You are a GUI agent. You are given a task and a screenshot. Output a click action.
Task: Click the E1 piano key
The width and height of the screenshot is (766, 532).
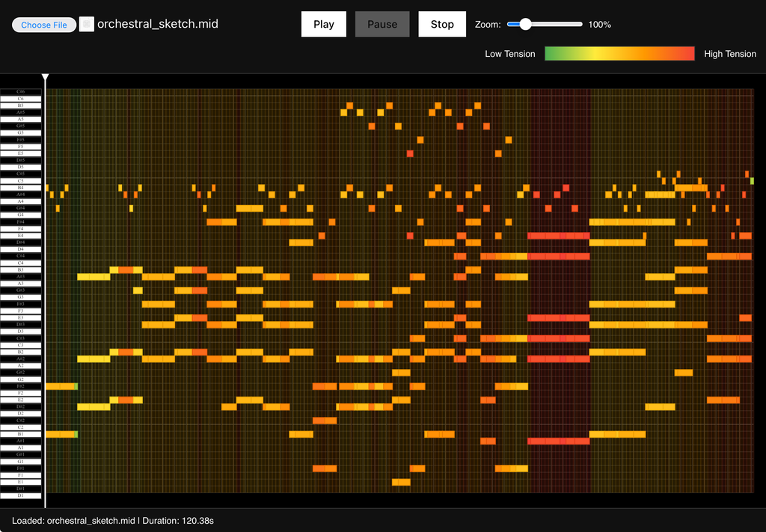tap(20, 482)
